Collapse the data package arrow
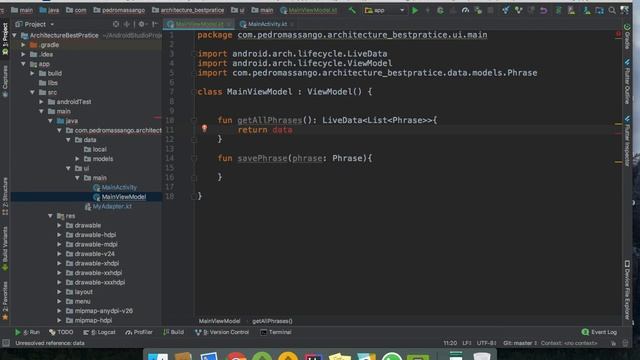 (x=68, y=140)
